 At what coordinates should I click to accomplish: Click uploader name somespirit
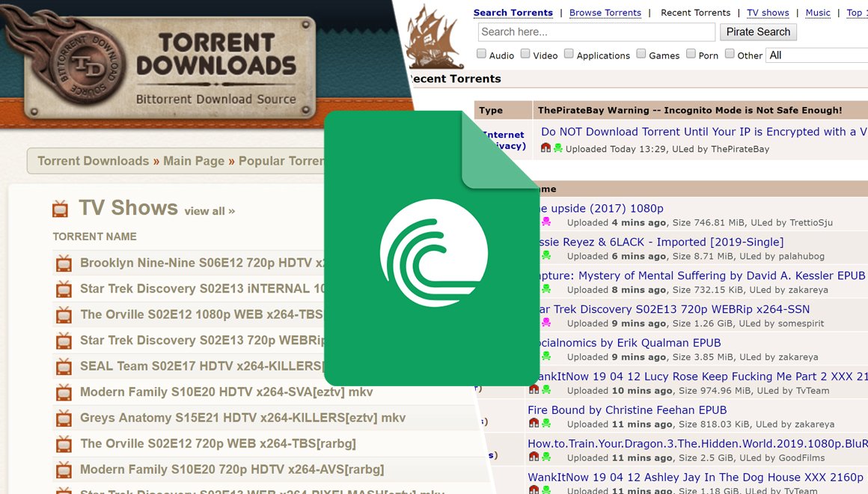[x=801, y=323]
